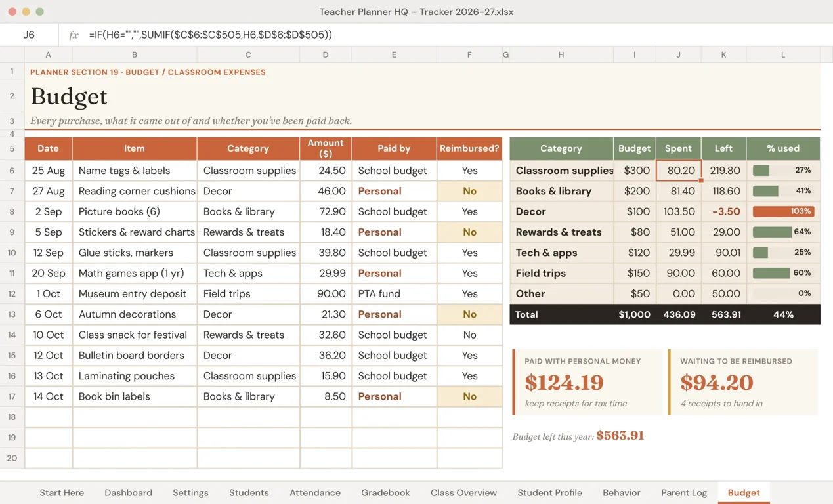Select column A header

[x=48, y=54]
